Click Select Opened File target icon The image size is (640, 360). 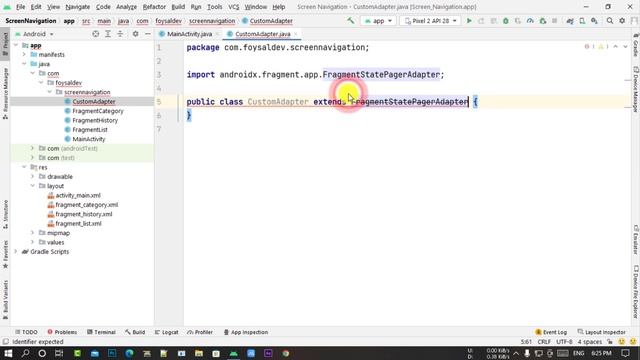[96, 34]
